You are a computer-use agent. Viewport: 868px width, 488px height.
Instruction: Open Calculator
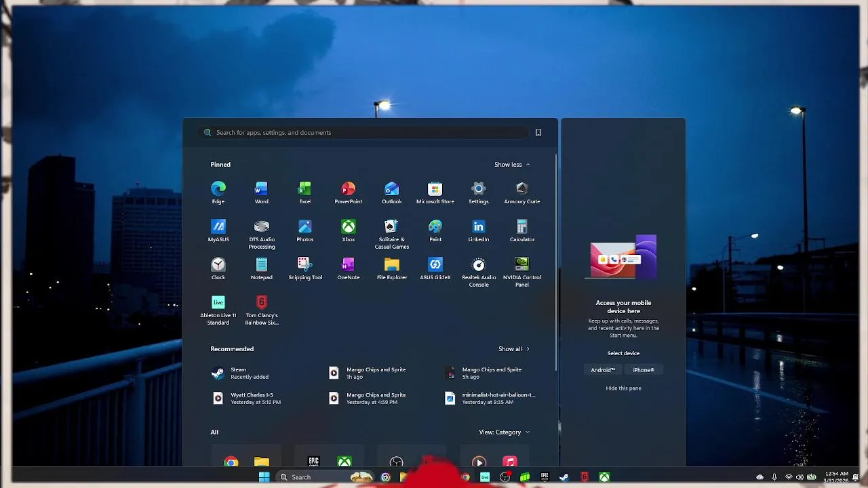point(522,230)
